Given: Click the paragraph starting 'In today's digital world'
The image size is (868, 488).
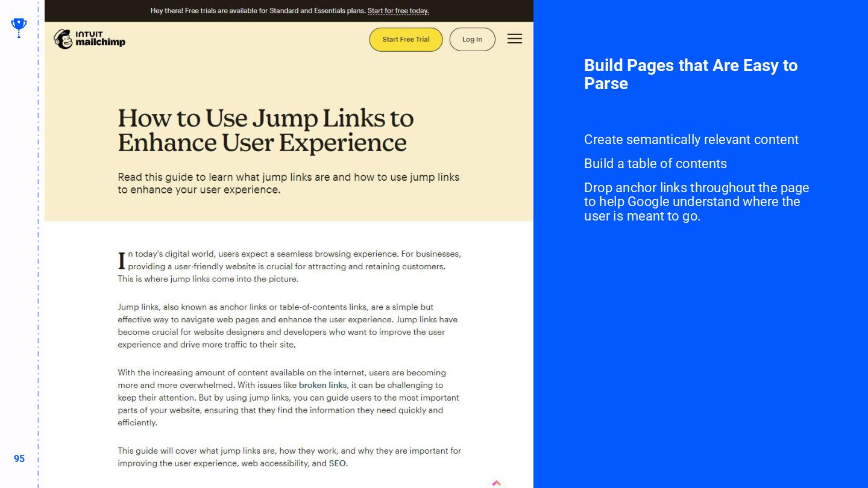Looking at the screenshot, I should (289, 266).
